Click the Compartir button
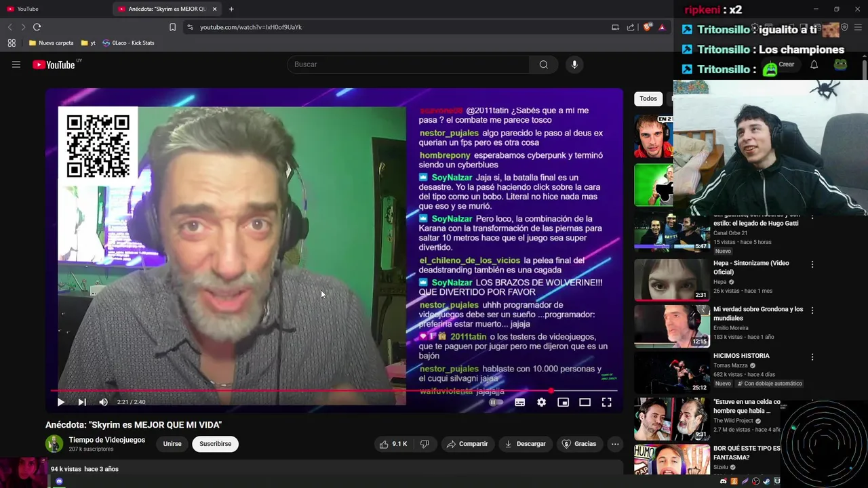The image size is (868, 488). tap(467, 444)
